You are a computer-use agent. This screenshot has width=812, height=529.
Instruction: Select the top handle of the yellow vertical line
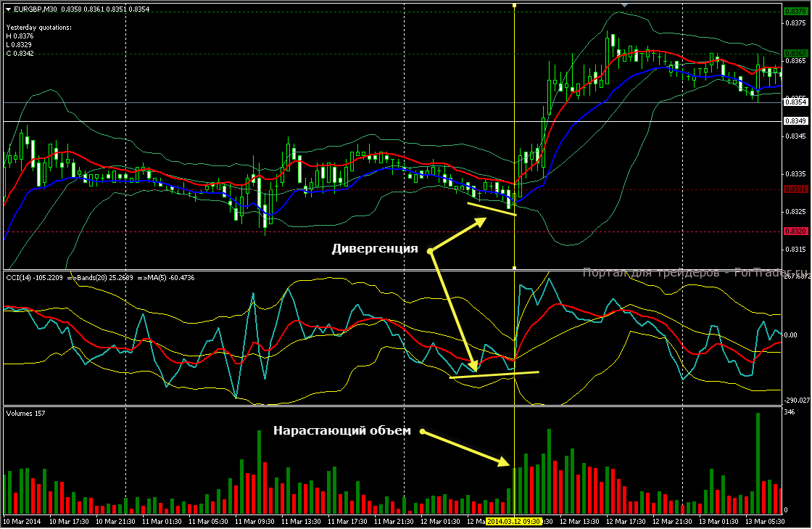(x=514, y=5)
